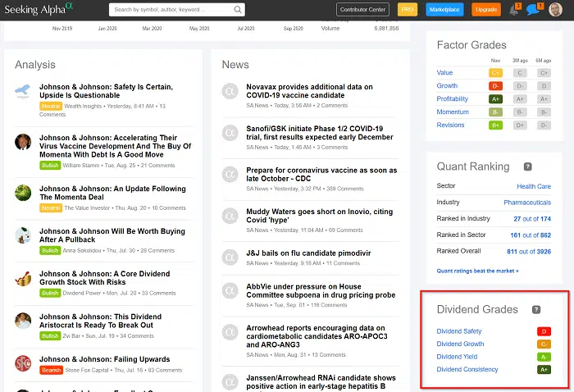
Task: Open the Value factor grade link
Action: [445, 73]
